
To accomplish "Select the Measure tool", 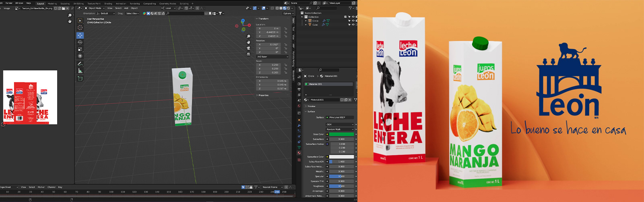I will point(80,71).
